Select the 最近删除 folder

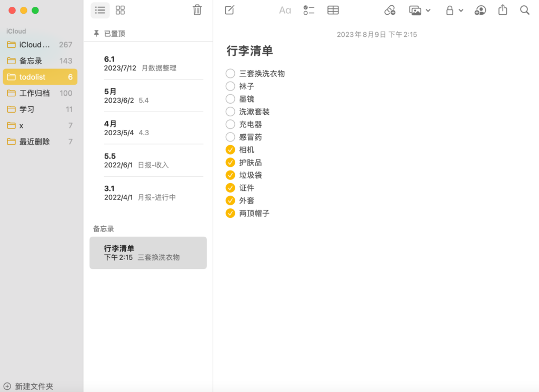tap(35, 142)
